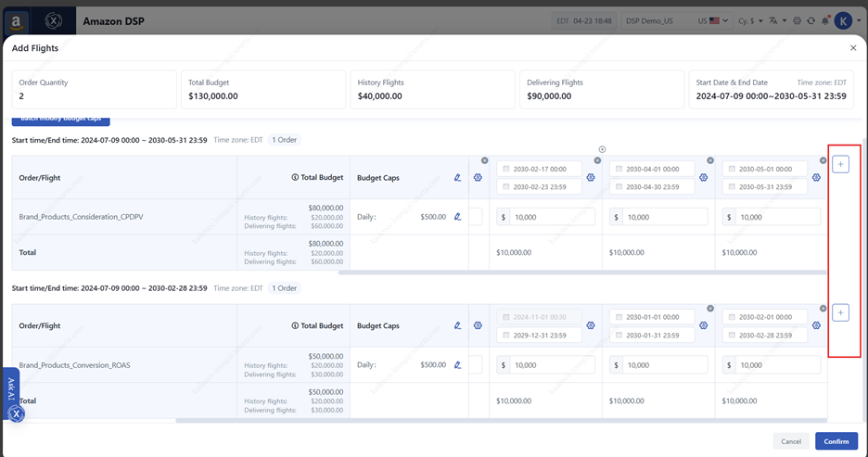The height and width of the screenshot is (457, 868).
Task: Edit the Daily cap for Conversion_ROAS order
Action: (x=457, y=365)
